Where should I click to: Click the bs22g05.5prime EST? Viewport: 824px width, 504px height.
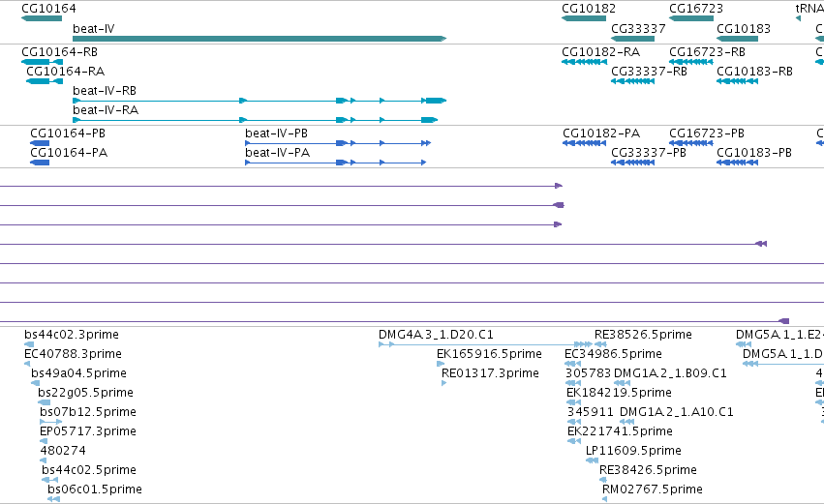45,402
